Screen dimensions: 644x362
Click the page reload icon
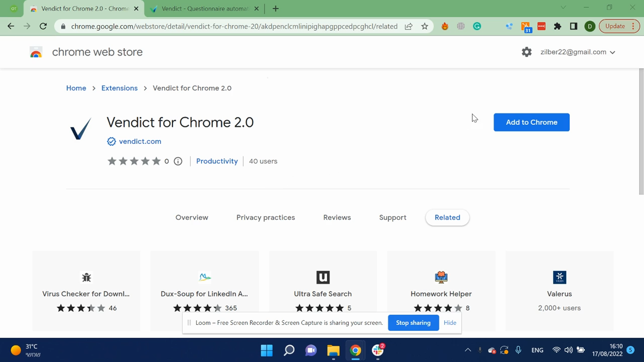point(43,26)
